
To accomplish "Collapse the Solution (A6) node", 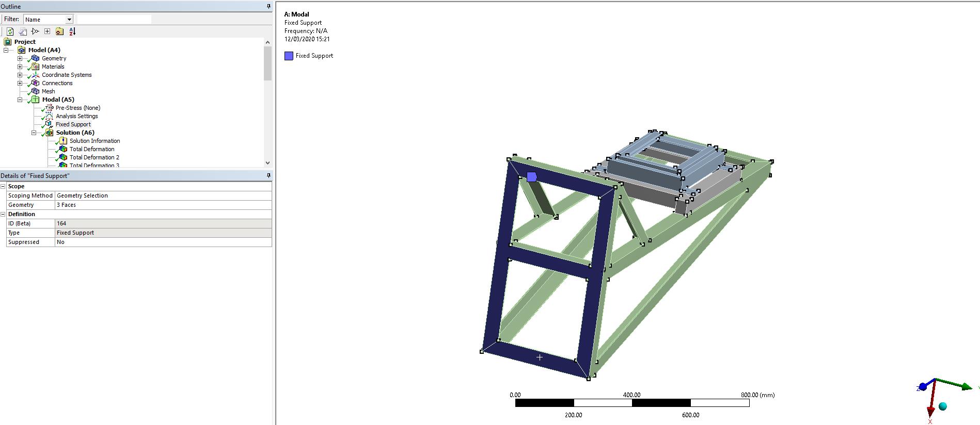I will (34, 133).
